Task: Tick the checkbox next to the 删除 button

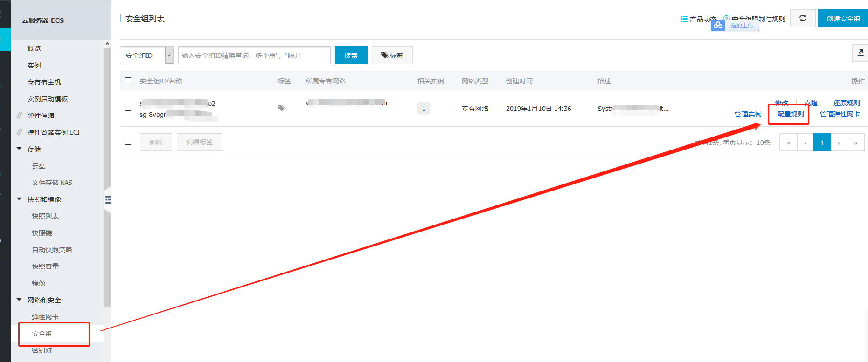Action: (x=128, y=142)
